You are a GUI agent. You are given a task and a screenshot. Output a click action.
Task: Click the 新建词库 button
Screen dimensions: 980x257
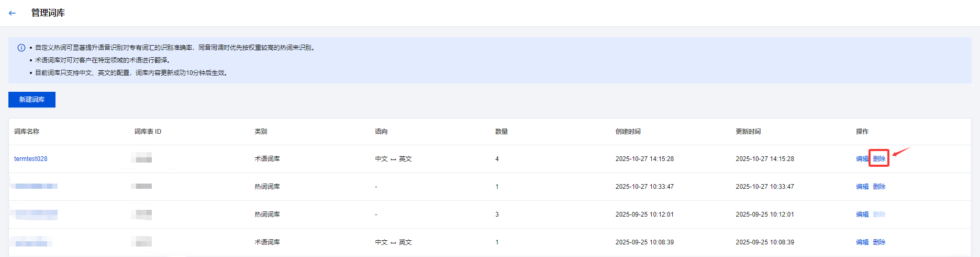pyautogui.click(x=32, y=100)
